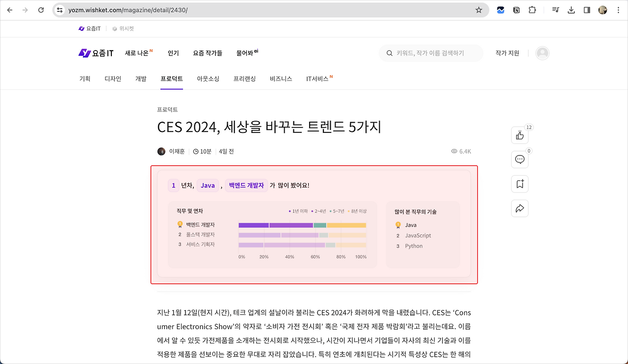Click the 6.4K view count

click(x=461, y=151)
